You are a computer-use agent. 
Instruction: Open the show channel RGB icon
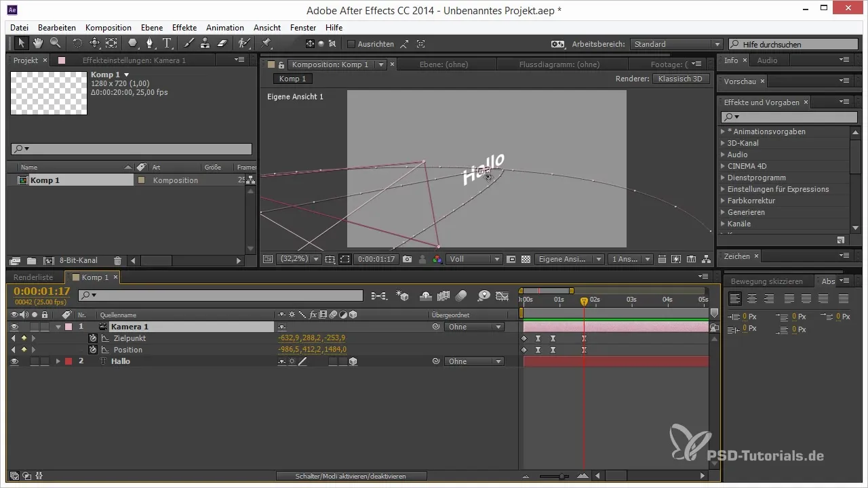point(437,259)
